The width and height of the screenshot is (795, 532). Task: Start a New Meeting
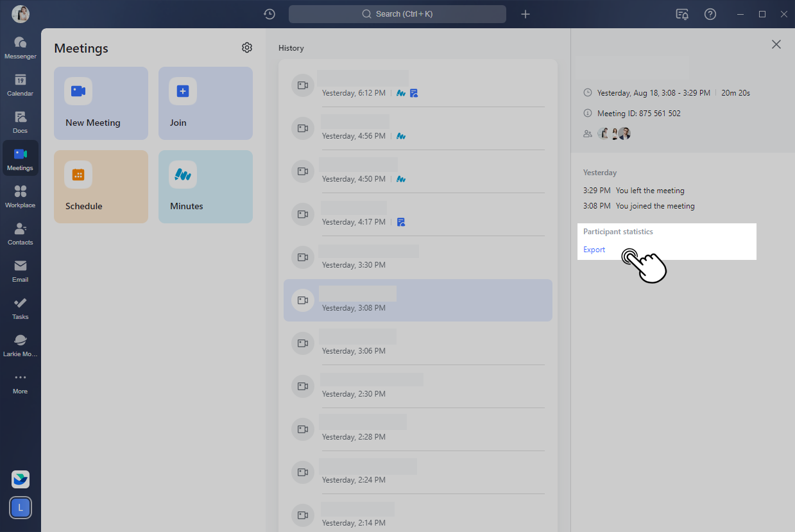click(x=101, y=103)
